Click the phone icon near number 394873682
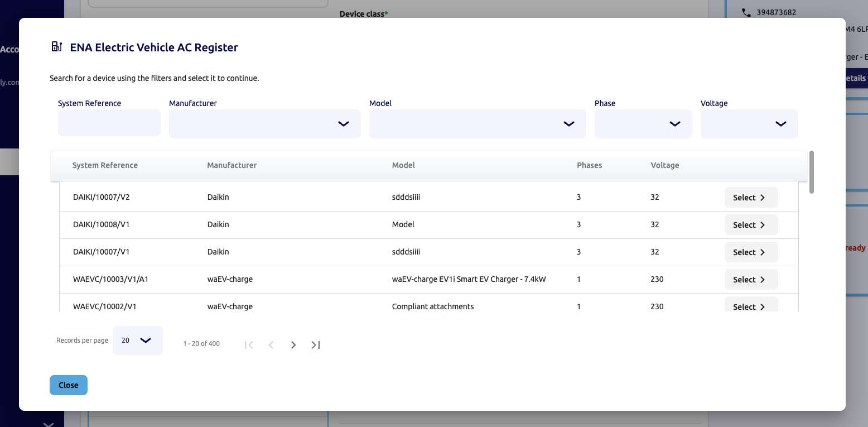Screen dimensions: 868x427 click(x=746, y=12)
